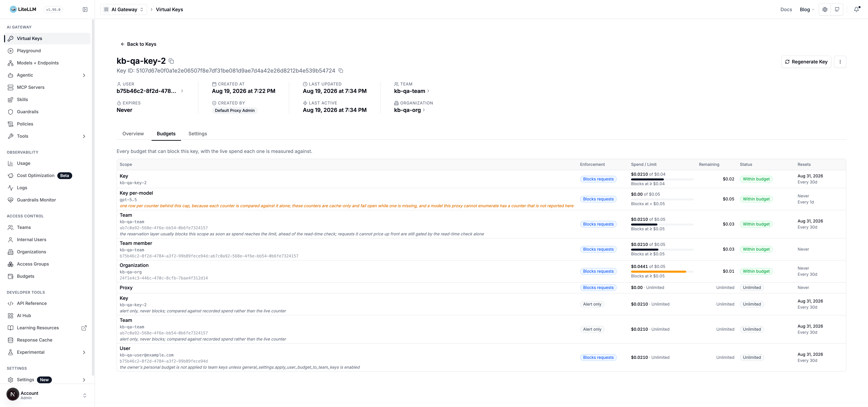
Task: Open Response Cache page
Action: click(x=47, y=340)
